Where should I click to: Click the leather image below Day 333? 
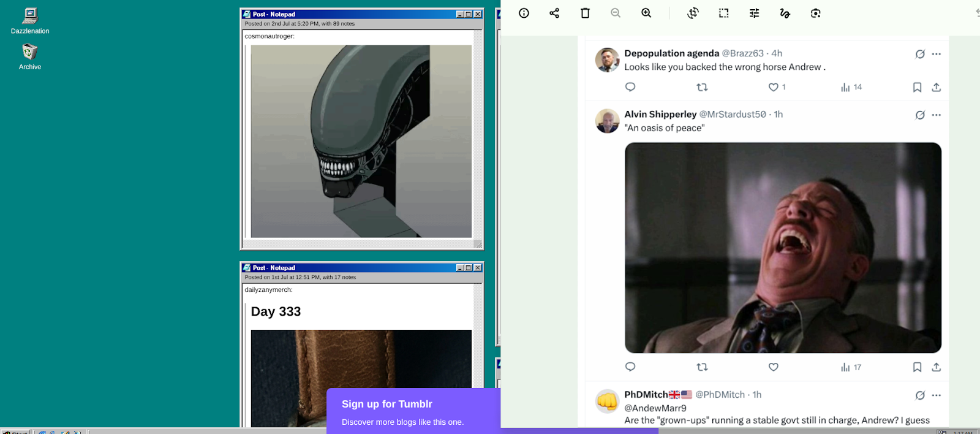click(361, 378)
